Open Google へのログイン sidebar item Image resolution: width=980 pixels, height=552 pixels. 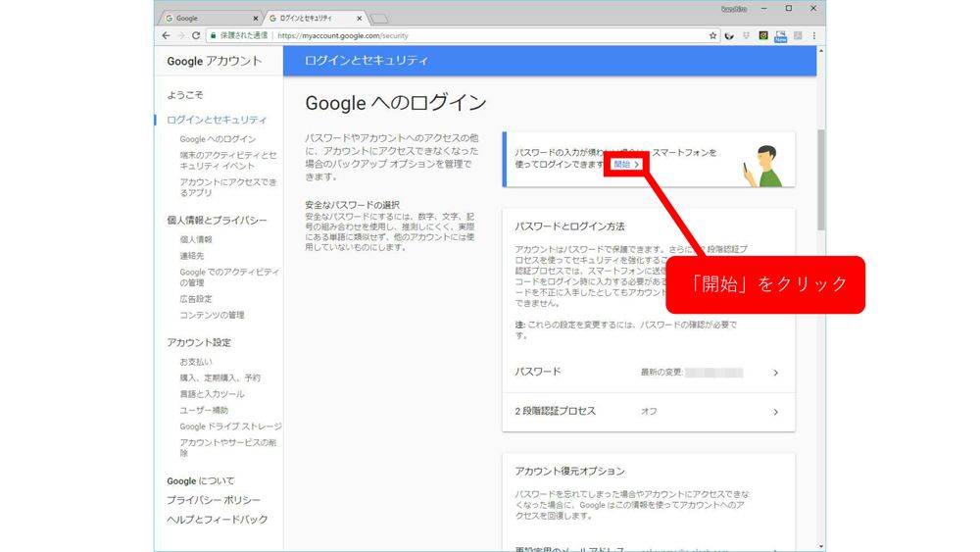218,139
